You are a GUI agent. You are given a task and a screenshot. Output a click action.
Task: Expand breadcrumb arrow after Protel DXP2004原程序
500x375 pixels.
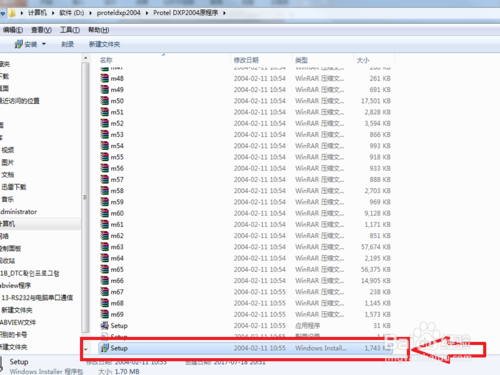coord(224,13)
